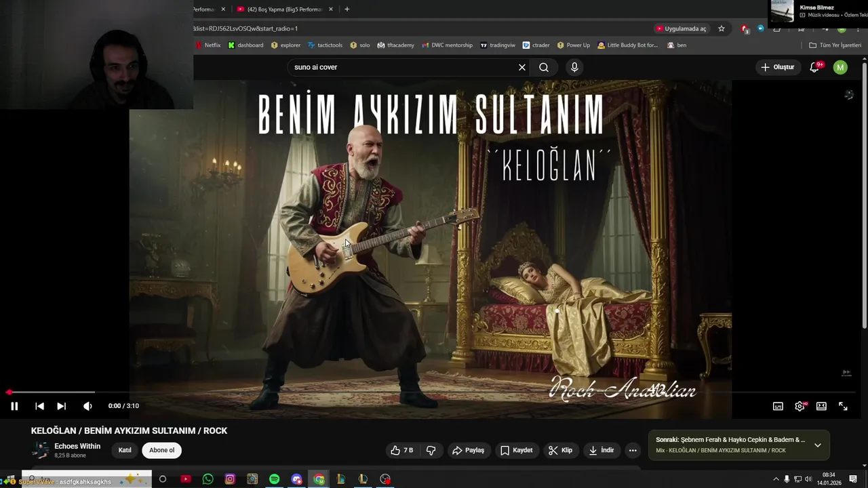Image resolution: width=868 pixels, height=488 pixels.
Task: Show hidden system tray icons
Action: tap(776, 479)
